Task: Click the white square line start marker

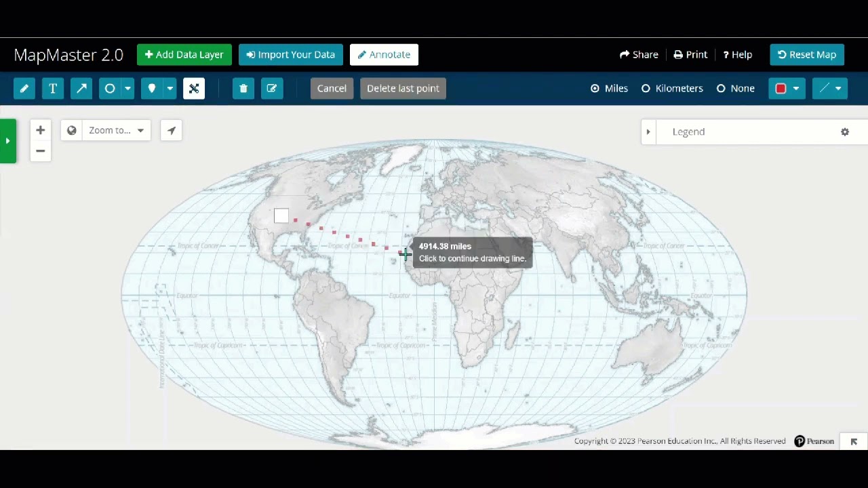Action: 281,216
